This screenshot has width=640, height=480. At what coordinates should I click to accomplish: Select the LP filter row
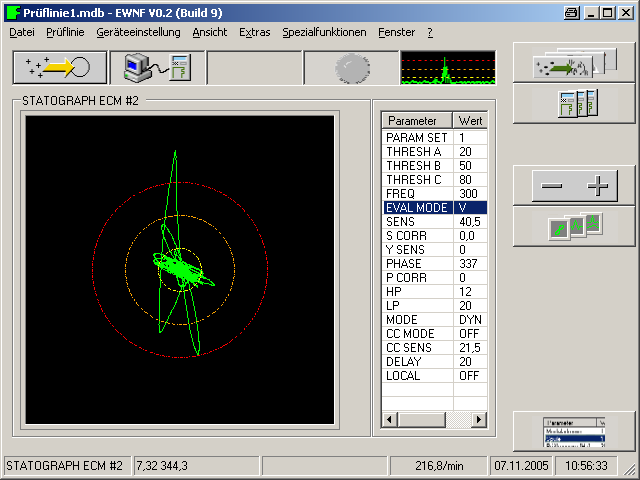point(435,306)
